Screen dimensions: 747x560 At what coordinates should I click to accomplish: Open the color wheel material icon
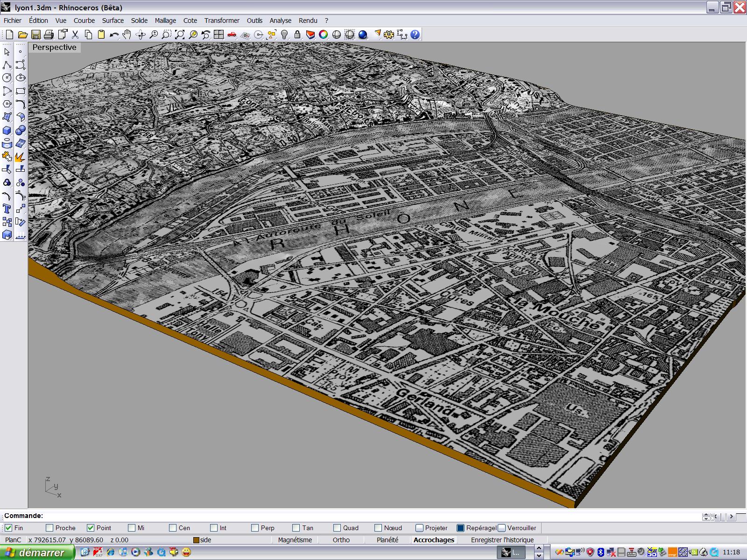click(323, 35)
